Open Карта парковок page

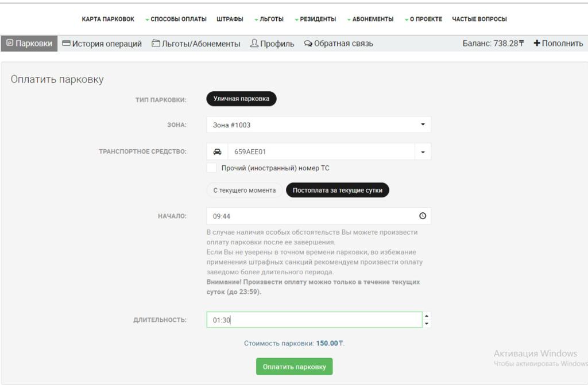[x=108, y=19]
